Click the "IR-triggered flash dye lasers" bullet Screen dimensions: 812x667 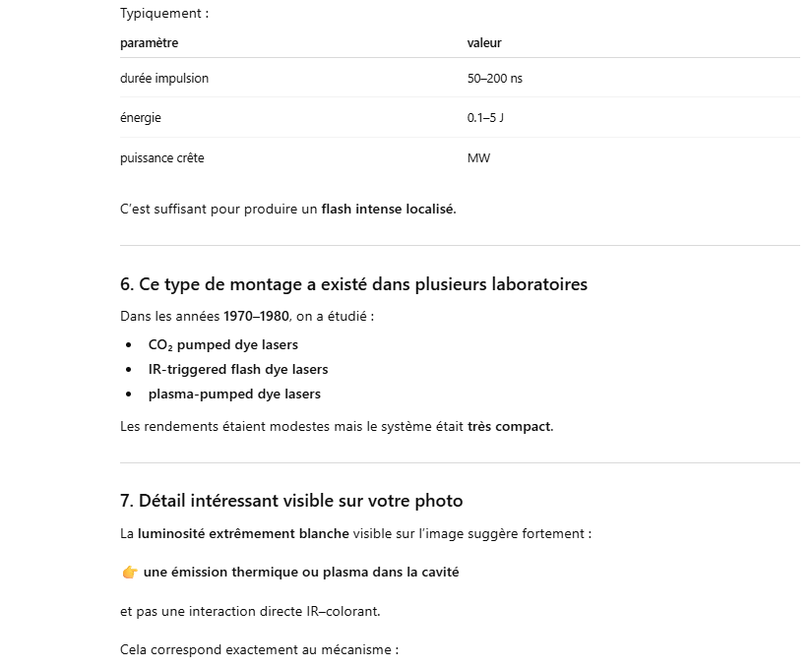click(x=238, y=370)
